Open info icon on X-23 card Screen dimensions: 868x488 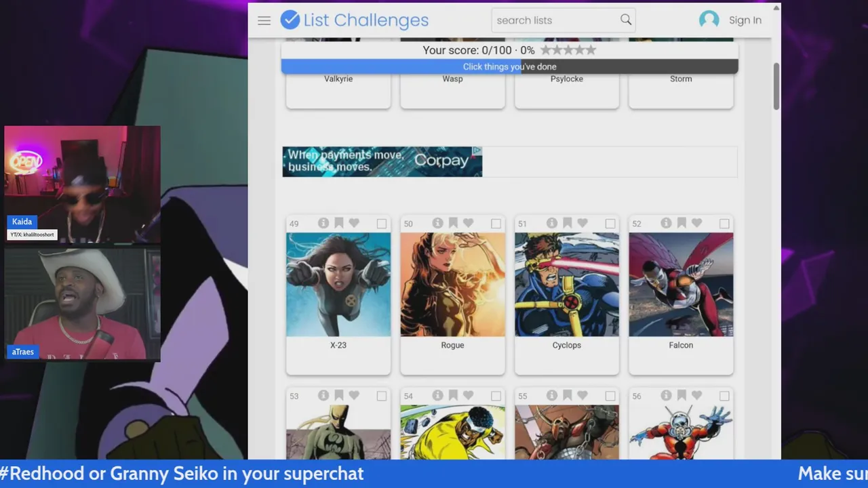(x=323, y=223)
